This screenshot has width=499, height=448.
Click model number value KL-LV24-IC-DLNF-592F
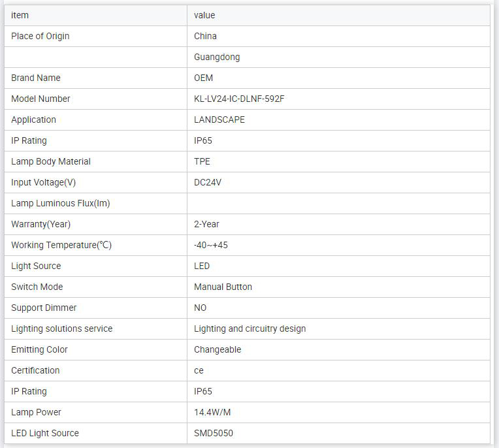pos(240,99)
